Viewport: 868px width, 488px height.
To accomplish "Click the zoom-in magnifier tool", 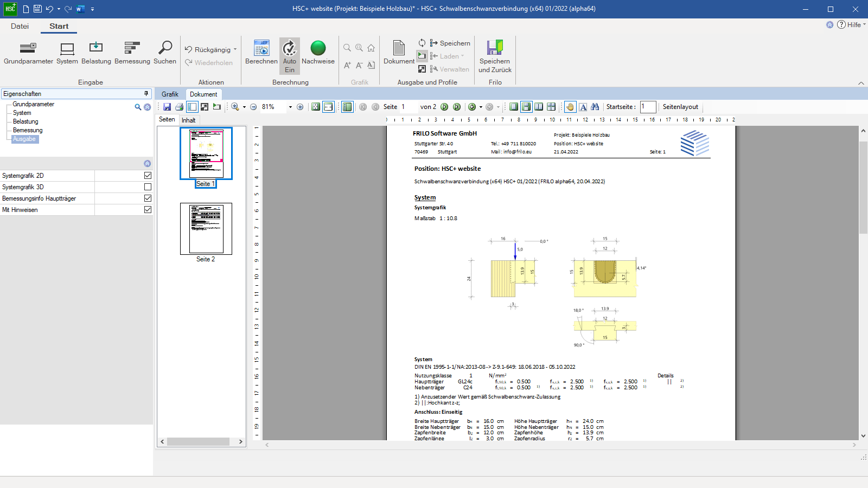I will pyautogui.click(x=235, y=107).
